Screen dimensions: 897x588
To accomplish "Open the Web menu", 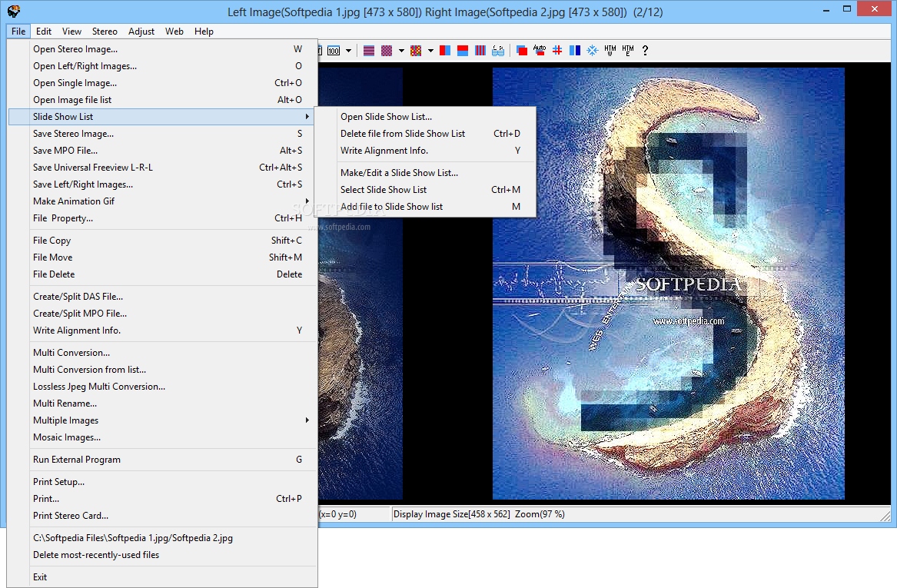I will [174, 32].
